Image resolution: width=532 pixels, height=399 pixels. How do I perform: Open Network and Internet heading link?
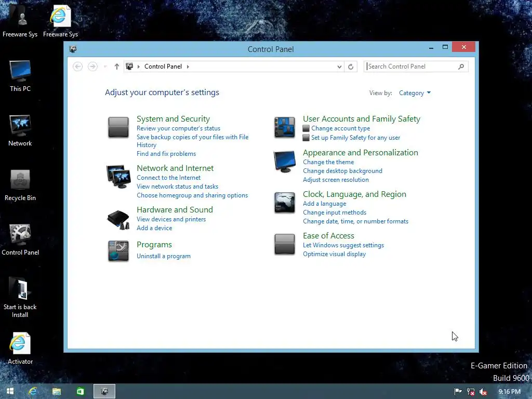tap(175, 168)
